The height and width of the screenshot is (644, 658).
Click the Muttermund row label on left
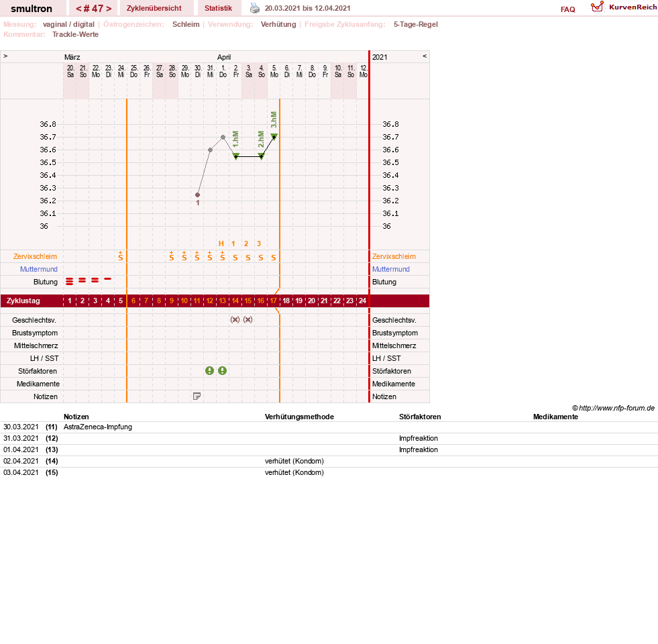(x=39, y=269)
